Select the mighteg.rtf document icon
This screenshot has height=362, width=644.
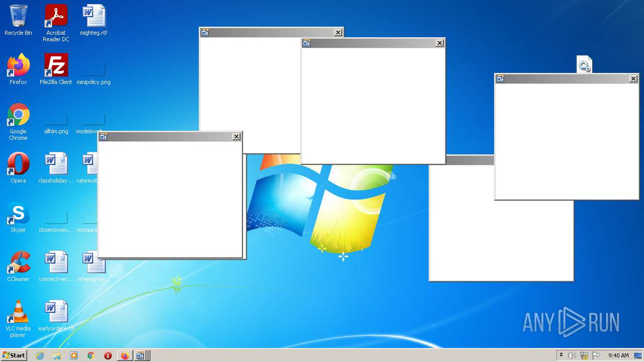94,20
